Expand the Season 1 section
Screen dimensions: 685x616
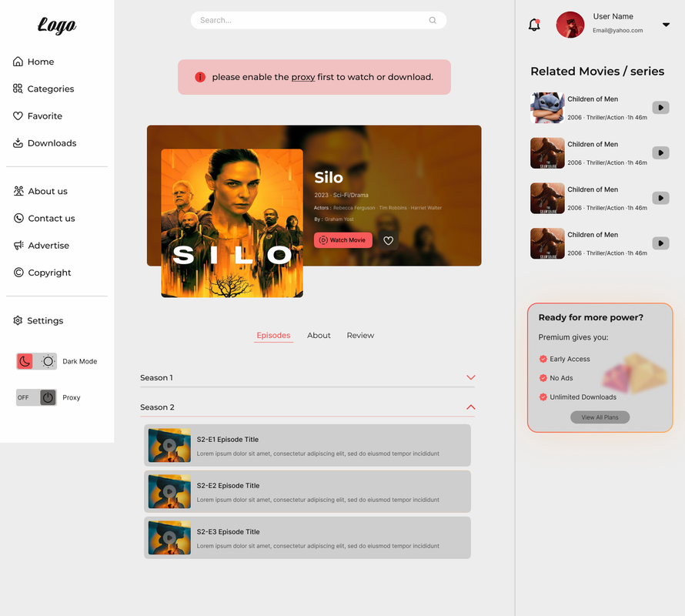pyautogui.click(x=470, y=377)
